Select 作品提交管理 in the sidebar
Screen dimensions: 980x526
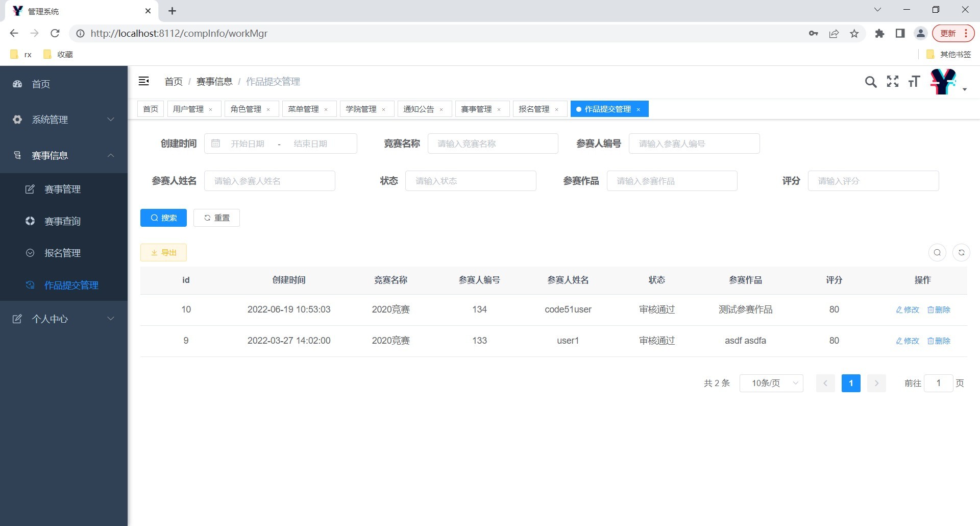64,285
